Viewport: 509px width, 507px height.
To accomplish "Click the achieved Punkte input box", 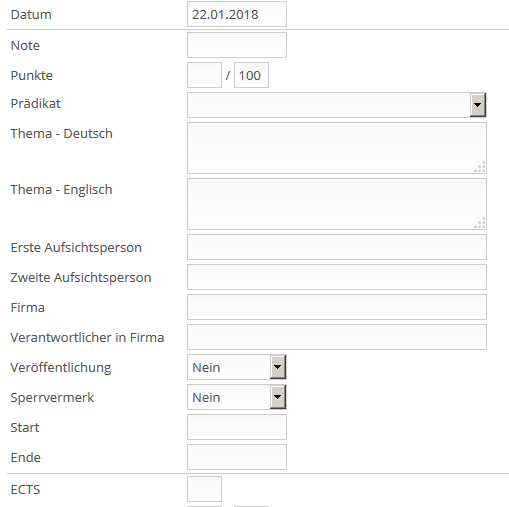I will point(204,75).
